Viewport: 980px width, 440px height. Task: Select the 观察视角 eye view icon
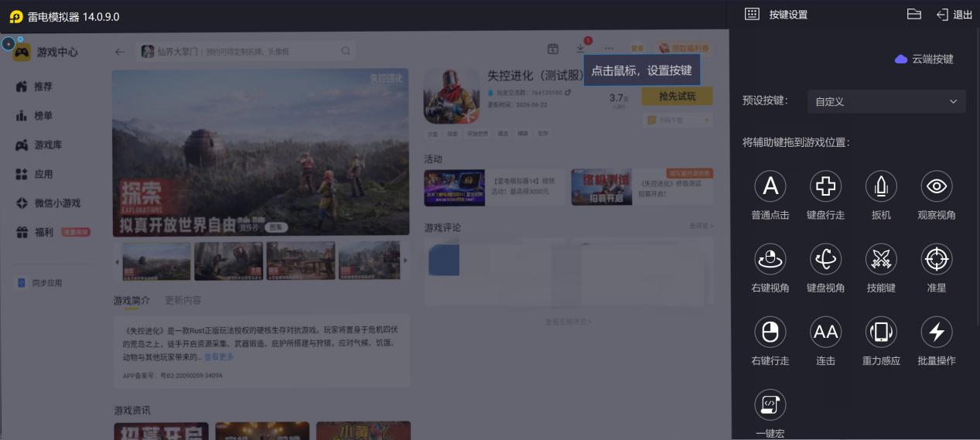pos(937,186)
